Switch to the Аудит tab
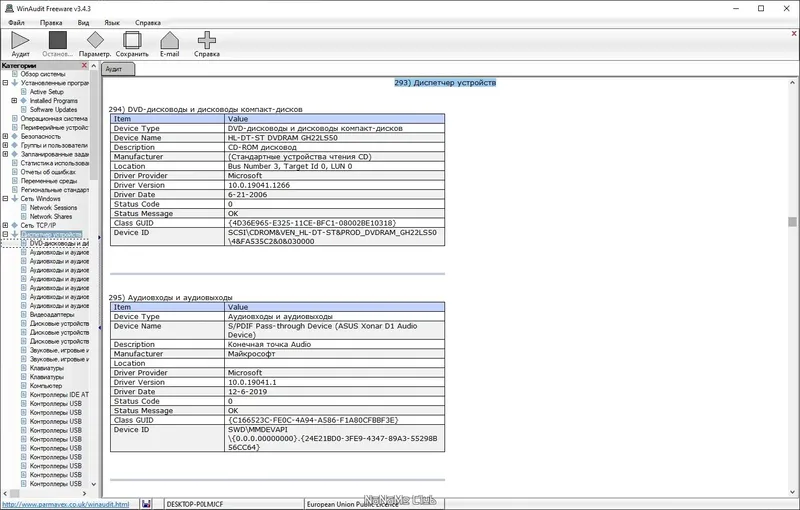This screenshot has width=800, height=510. (118, 69)
